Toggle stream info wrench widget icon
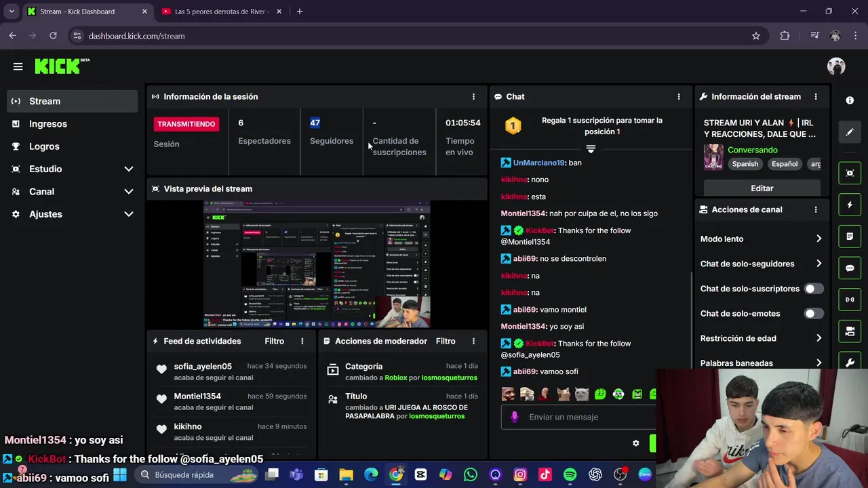868x488 pixels. [850, 363]
